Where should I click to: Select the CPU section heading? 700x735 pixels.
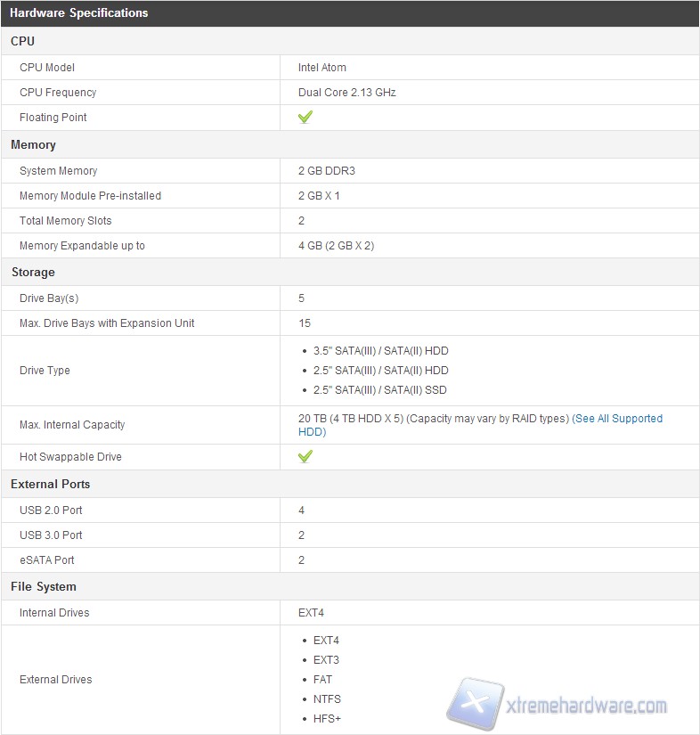pyautogui.click(x=22, y=41)
